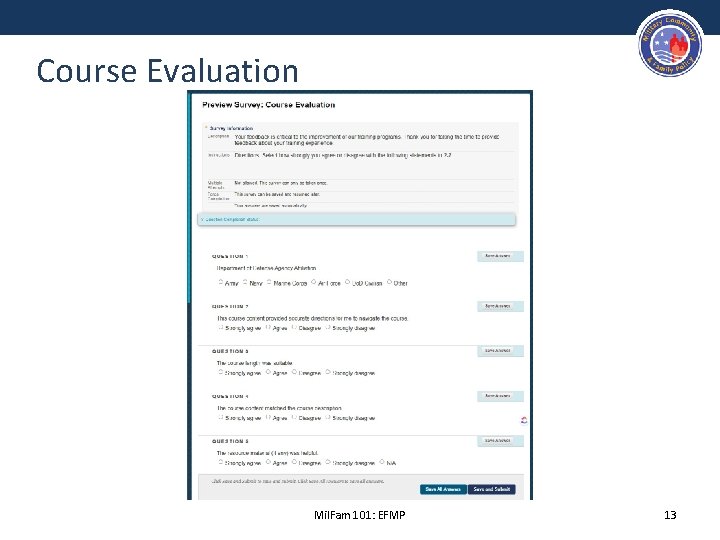Image resolution: width=720 pixels, height=540 pixels.
Task: Mark Strongly disagree for Question 2
Action: pos(328,327)
